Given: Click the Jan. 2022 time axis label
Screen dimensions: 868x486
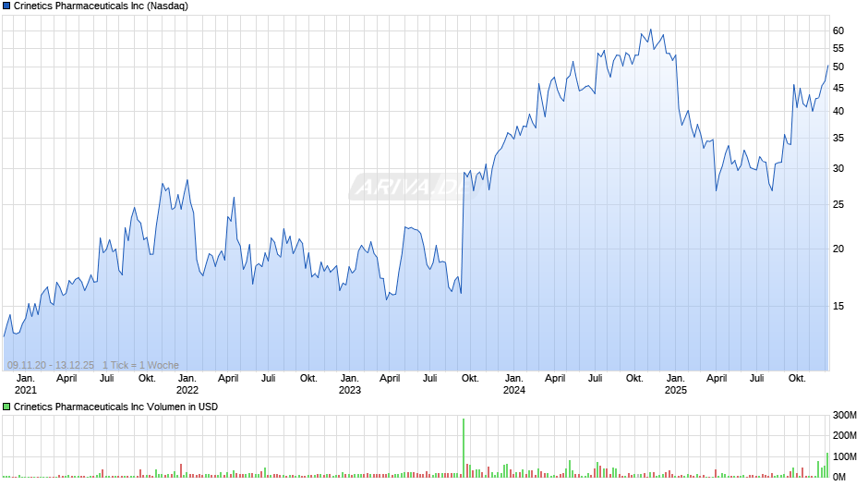Looking at the screenshot, I should [x=187, y=384].
